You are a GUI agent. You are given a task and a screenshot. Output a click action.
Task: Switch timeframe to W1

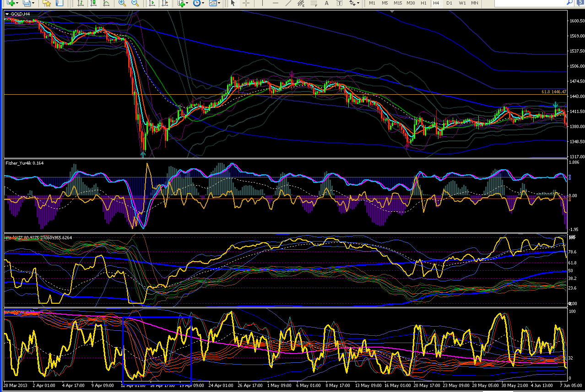click(x=462, y=3)
